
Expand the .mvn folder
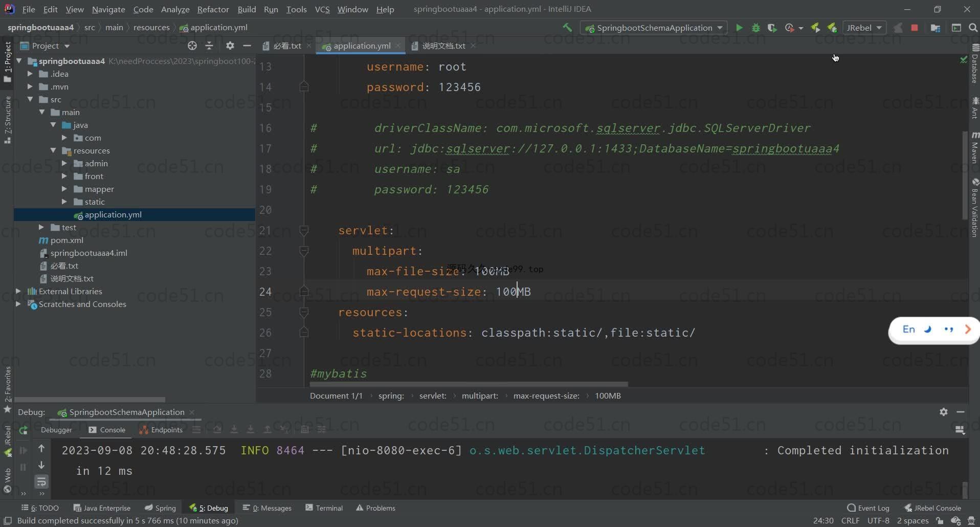30,86
